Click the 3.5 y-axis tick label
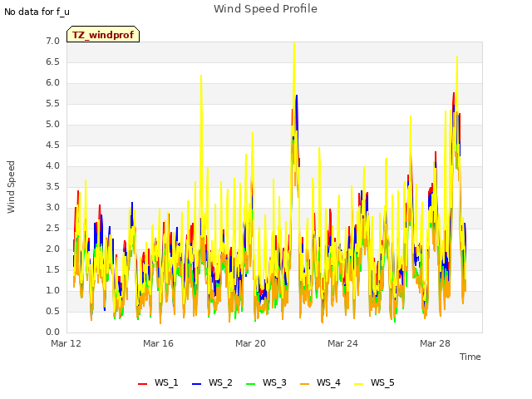The height and width of the screenshot is (399, 532). [x=52, y=187]
